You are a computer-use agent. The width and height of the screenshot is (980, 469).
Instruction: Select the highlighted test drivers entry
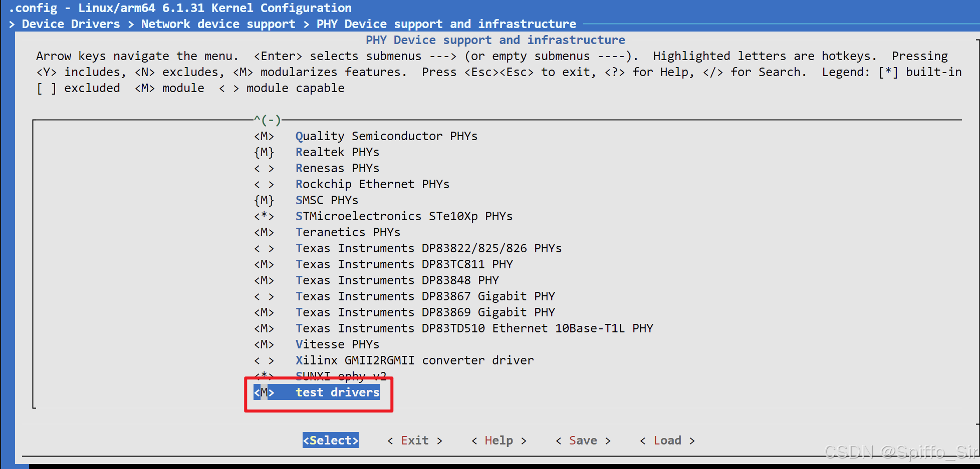(x=337, y=392)
